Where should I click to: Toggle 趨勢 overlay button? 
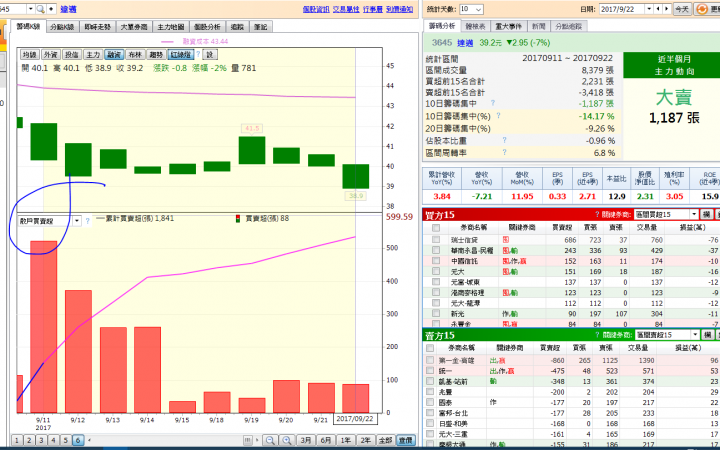tap(156, 55)
